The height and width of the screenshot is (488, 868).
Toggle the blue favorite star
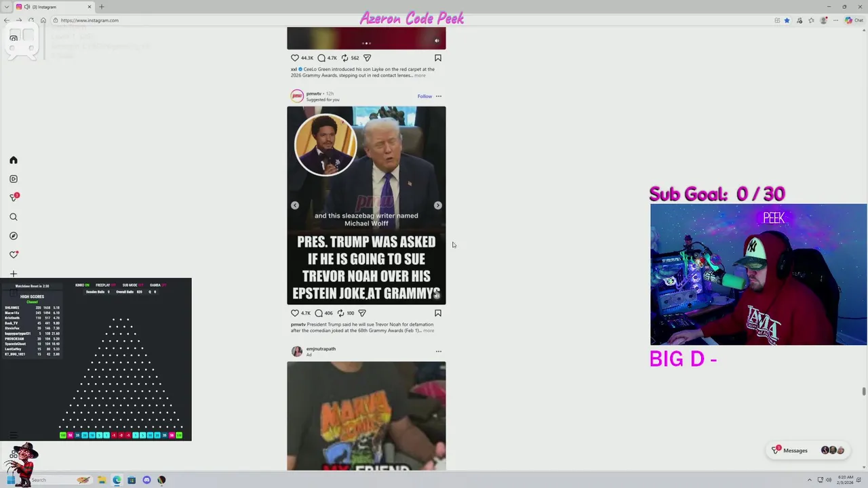pyautogui.click(x=787, y=20)
